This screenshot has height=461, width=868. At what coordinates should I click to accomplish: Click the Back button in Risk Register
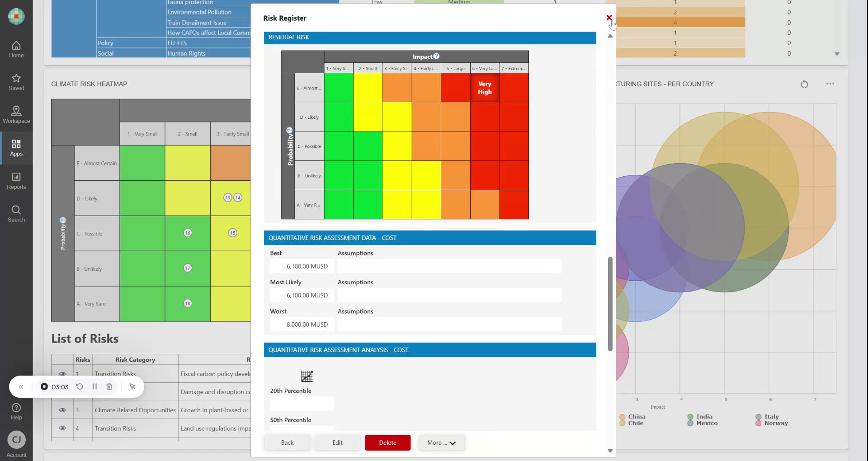click(x=287, y=442)
